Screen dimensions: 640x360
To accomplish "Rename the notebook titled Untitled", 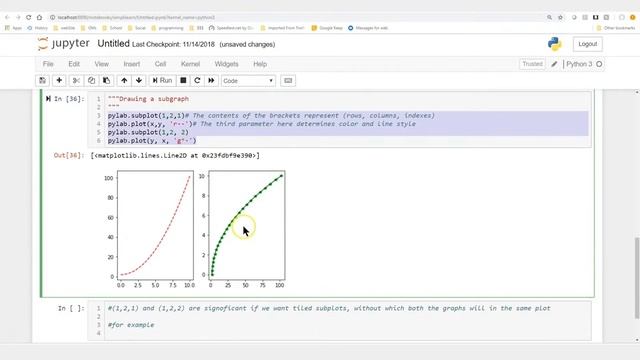I will click(113, 44).
